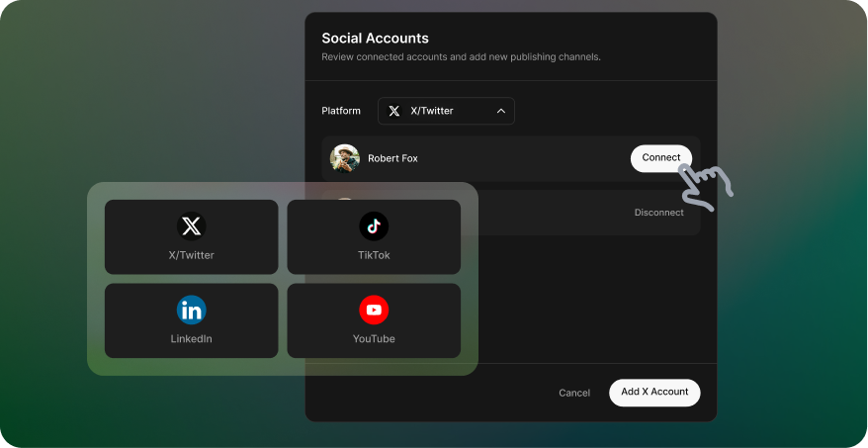This screenshot has height=448, width=868.
Task: Click the 'Review connected accounts' description text
Action: 461,57
